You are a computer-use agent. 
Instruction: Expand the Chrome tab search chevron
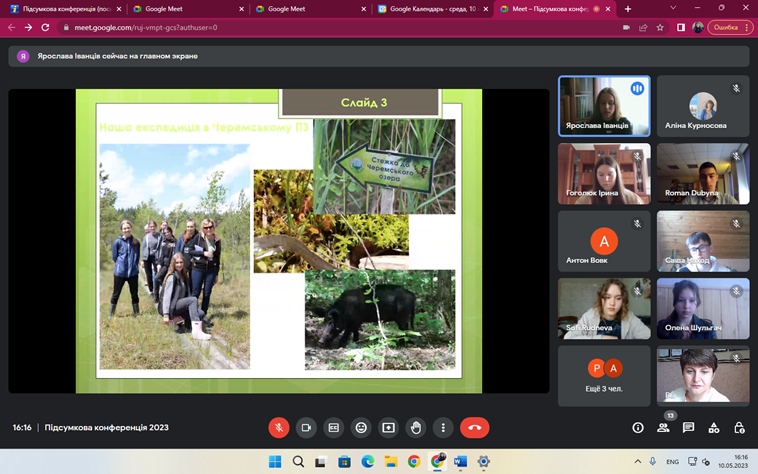[x=673, y=9]
